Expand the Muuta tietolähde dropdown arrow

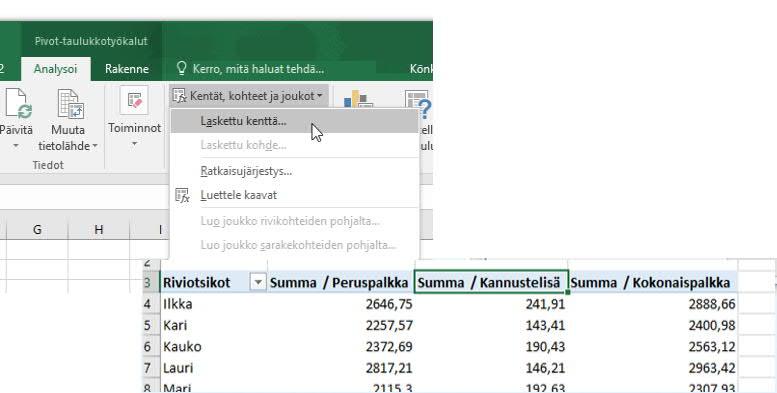tap(95, 146)
